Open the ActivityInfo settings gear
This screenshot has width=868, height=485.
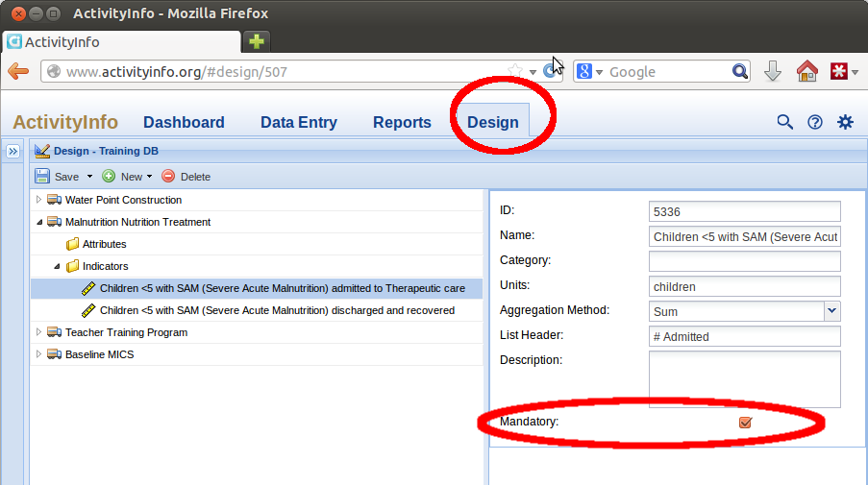tap(845, 122)
